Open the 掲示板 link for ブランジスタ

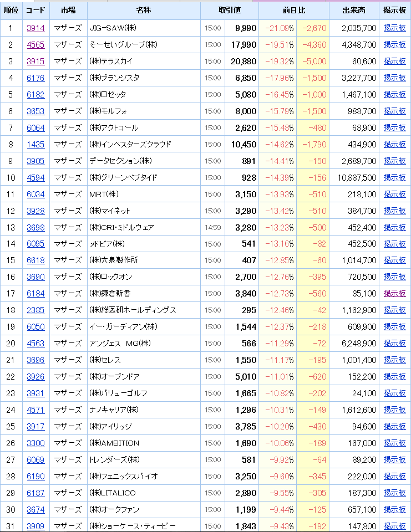395,78
